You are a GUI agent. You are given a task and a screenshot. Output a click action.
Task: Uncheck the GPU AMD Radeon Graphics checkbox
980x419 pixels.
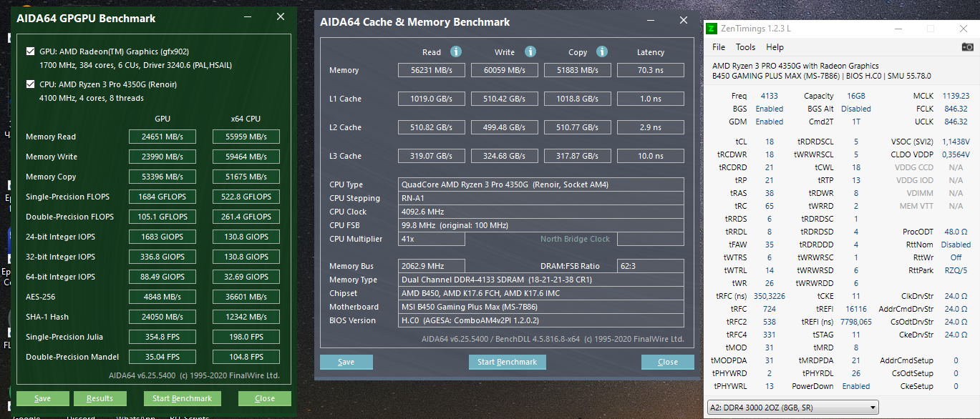[30, 51]
